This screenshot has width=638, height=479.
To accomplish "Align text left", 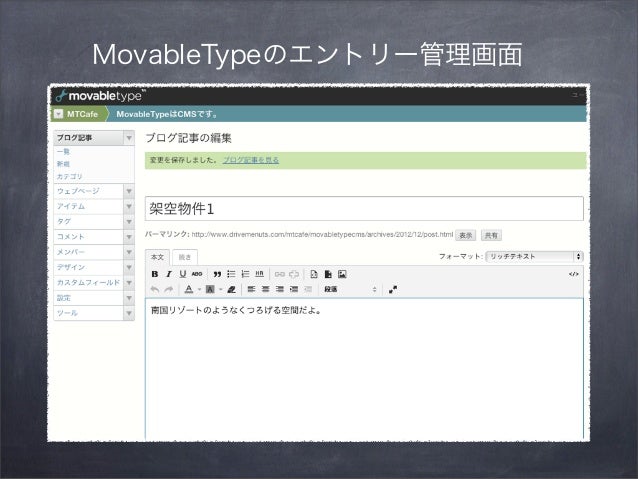I will coord(251,289).
